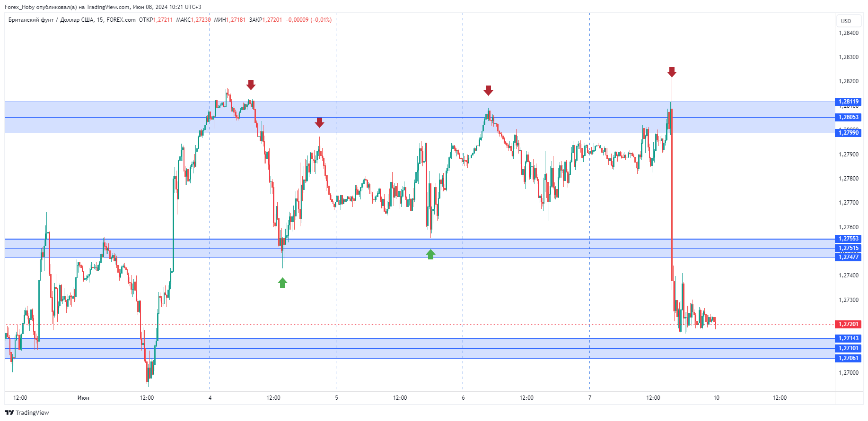Click the change value −0,00009 (−0,01%)
This screenshot has width=868, height=421.
click(309, 20)
